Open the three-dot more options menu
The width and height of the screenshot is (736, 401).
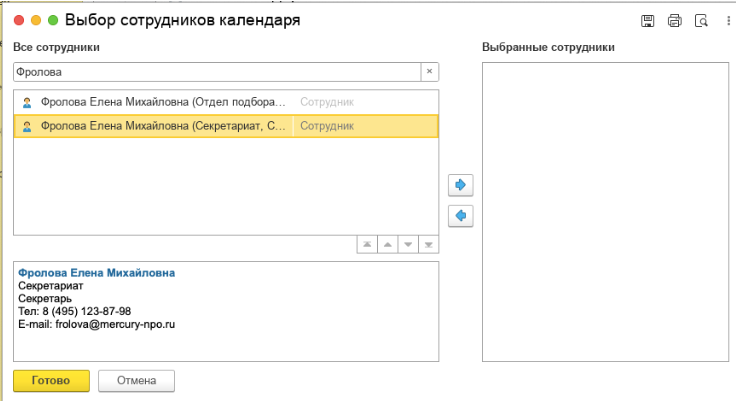727,20
